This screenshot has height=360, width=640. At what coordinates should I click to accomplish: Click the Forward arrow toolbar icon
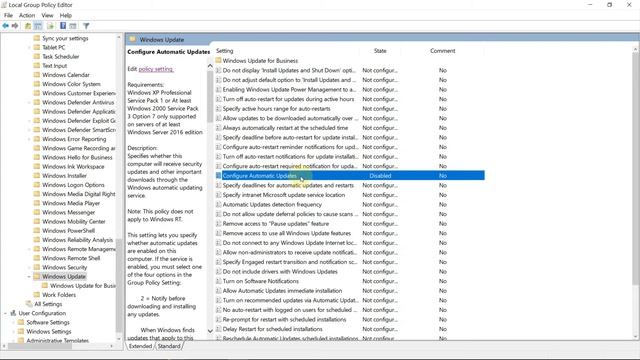[x=15, y=26]
